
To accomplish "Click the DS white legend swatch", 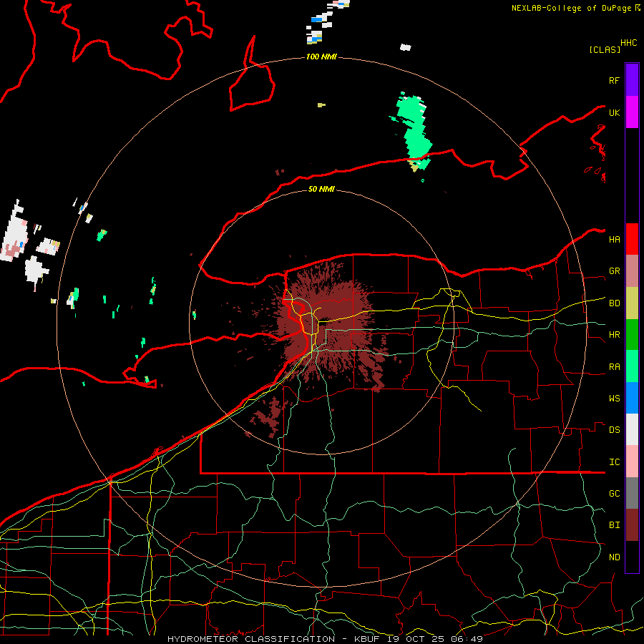I will click(632, 429).
